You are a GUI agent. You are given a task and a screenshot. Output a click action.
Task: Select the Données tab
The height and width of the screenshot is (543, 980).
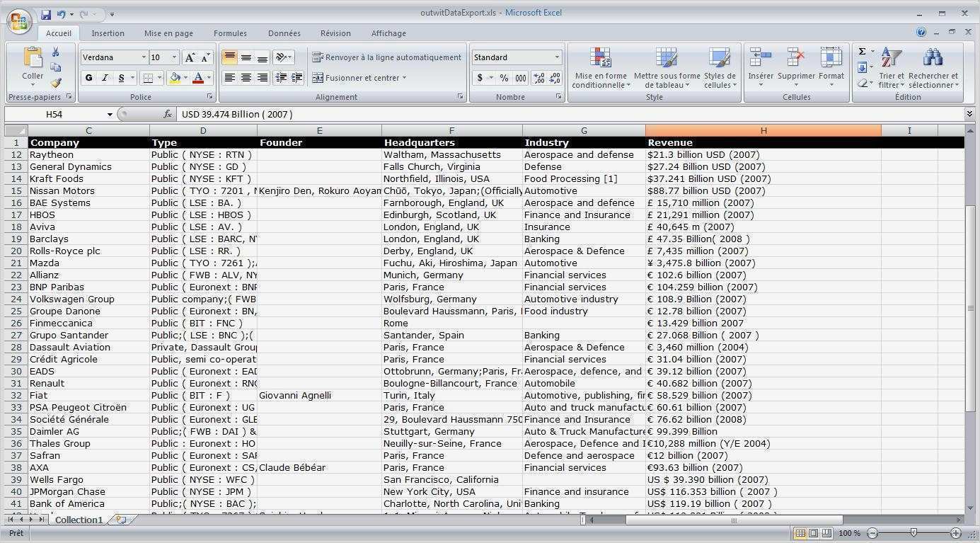(x=284, y=33)
